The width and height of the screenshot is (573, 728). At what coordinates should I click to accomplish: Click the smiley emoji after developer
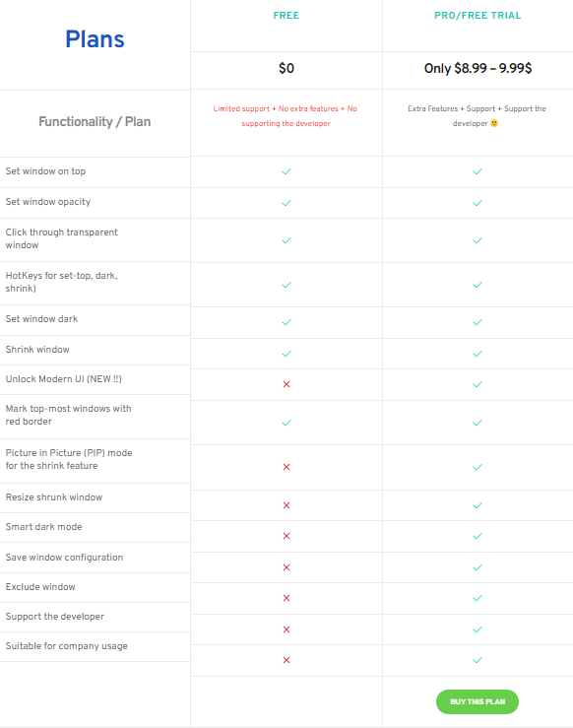[494, 123]
